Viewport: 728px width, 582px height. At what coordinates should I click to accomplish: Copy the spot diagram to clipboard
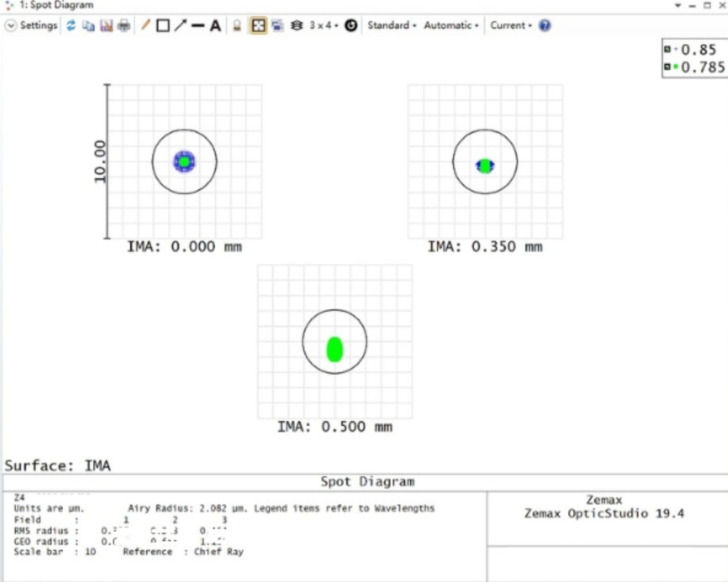89,25
